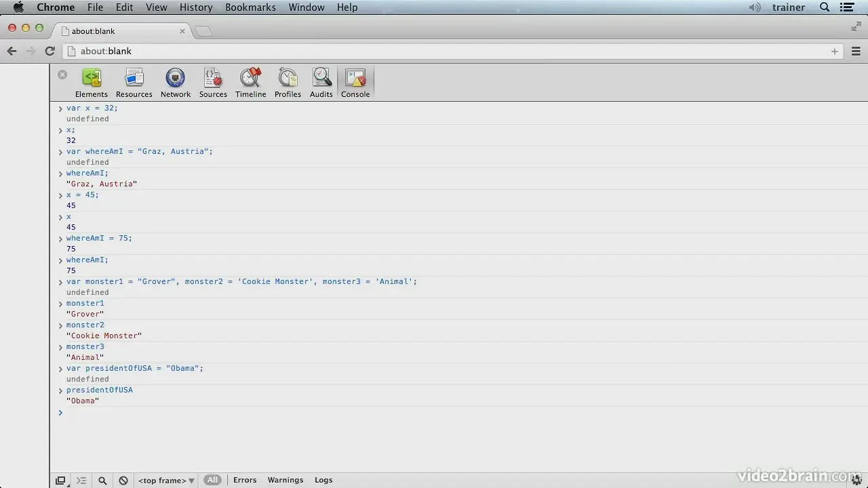Click the "Cookie Monster" output string
Screen dimensions: 868x488
click(x=104, y=336)
